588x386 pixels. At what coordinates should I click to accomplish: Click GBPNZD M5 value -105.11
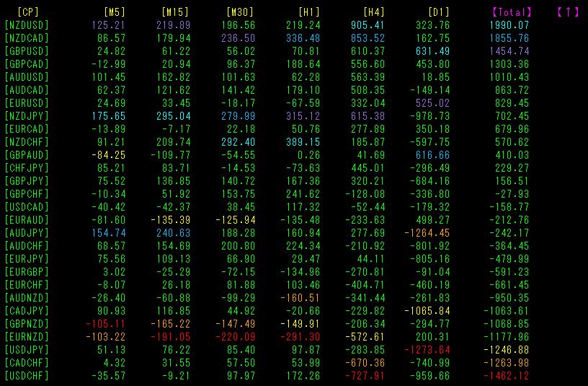click(x=105, y=324)
